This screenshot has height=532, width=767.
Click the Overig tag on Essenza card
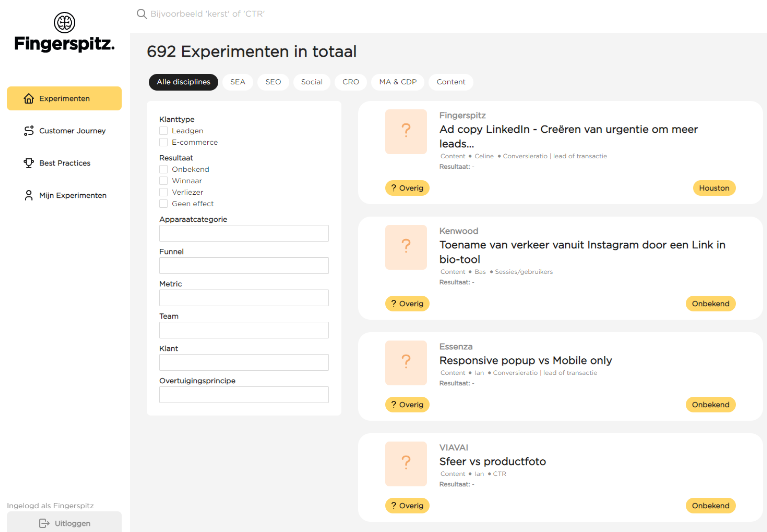click(x=407, y=405)
